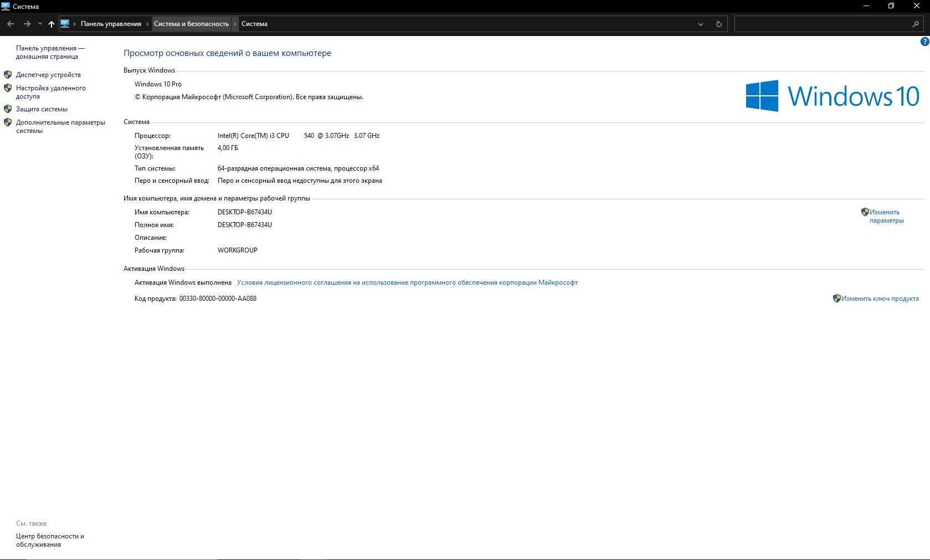Viewport: 930px width, 560px height.
Task: Click the page heading Просмотр основных сведений
Action: [227, 53]
